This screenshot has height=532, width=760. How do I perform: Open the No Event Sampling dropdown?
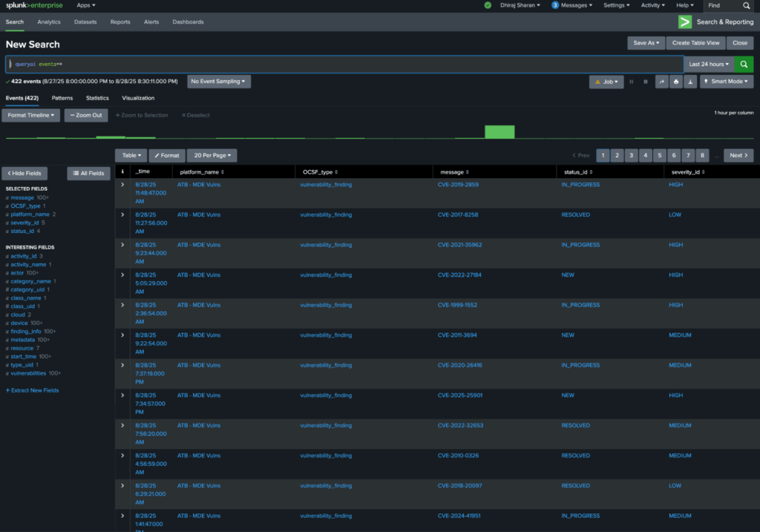(x=219, y=82)
